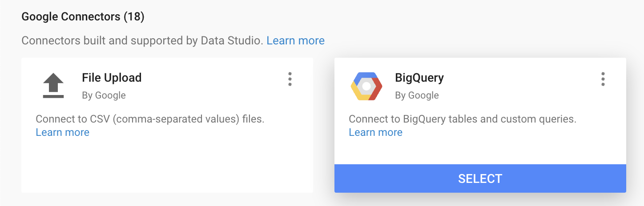The width and height of the screenshot is (644, 206).
Task: Follow Learn more link in BigQuery card
Action: [x=376, y=132]
